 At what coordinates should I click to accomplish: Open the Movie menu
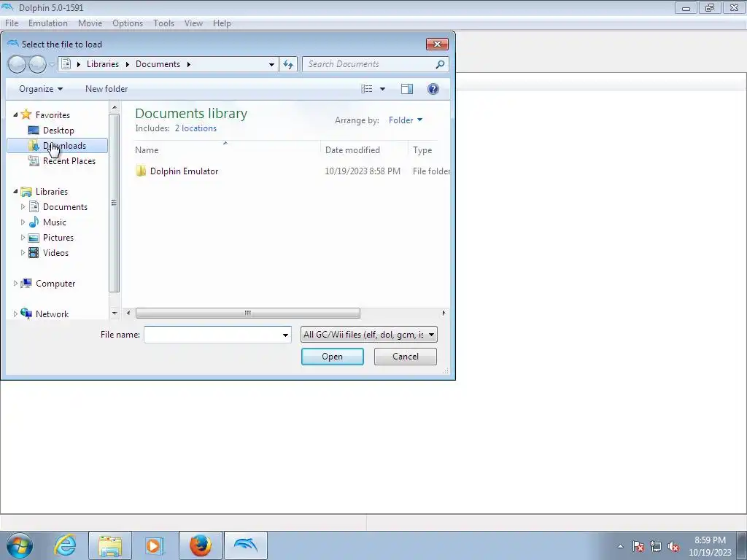[x=90, y=23]
